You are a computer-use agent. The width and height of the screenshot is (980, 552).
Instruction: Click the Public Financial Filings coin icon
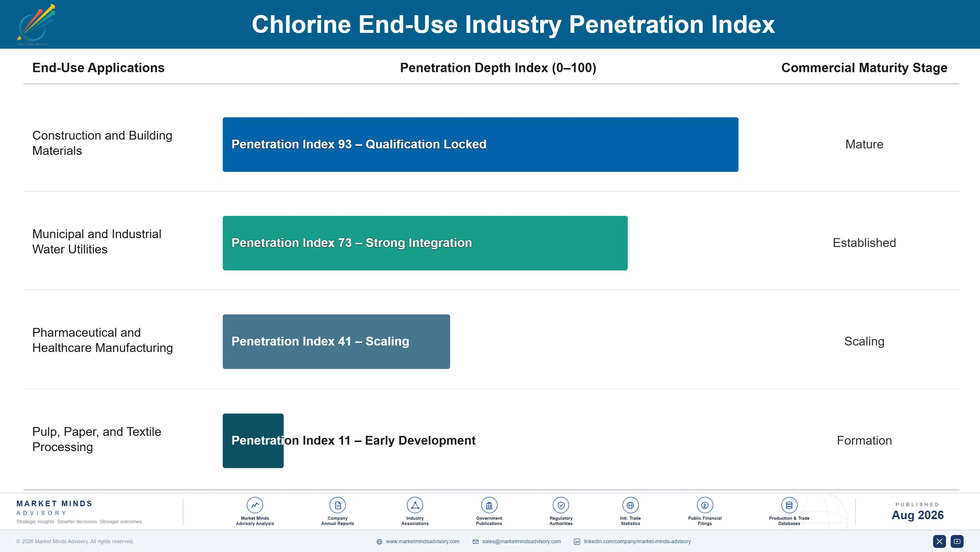click(x=705, y=505)
